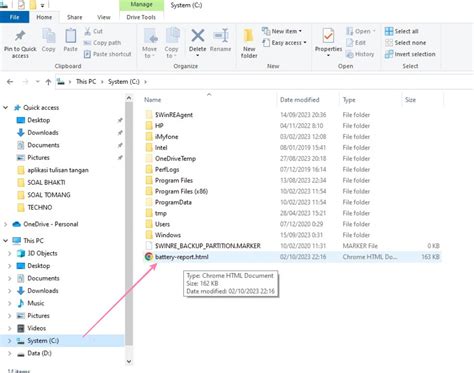Click the HP folder icon
This screenshot has width=474, height=373.
pyautogui.click(x=149, y=126)
